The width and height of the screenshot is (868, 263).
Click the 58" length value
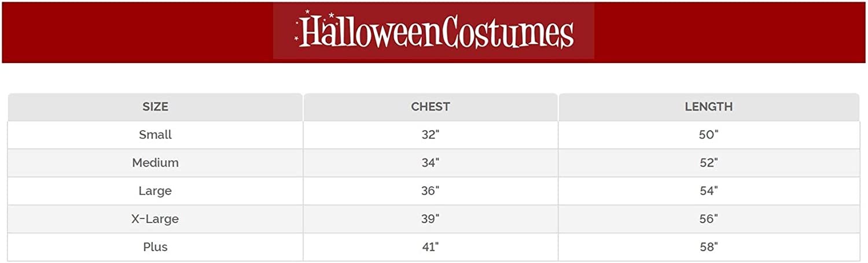(708, 247)
